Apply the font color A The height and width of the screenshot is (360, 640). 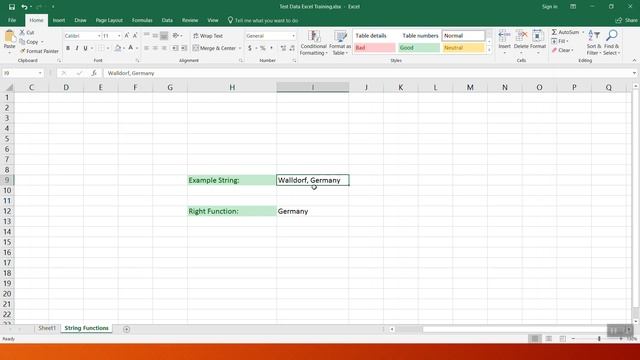(131, 48)
